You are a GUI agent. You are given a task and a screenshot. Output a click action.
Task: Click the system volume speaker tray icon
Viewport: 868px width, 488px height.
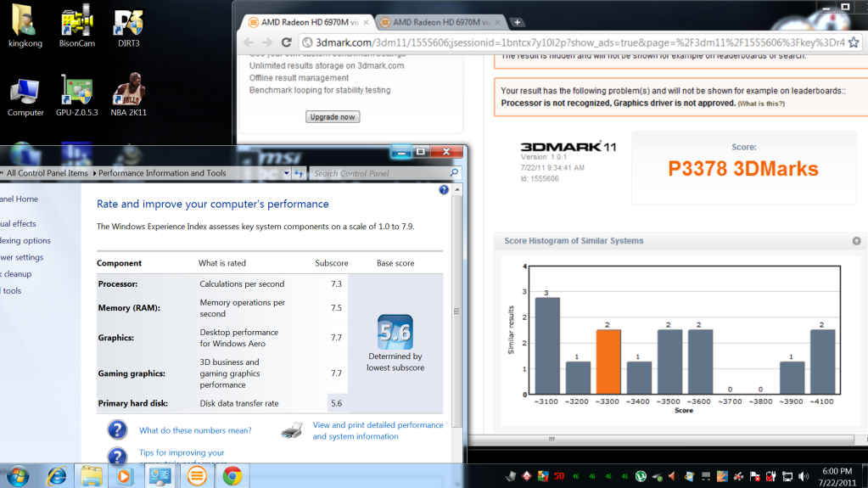click(804, 476)
